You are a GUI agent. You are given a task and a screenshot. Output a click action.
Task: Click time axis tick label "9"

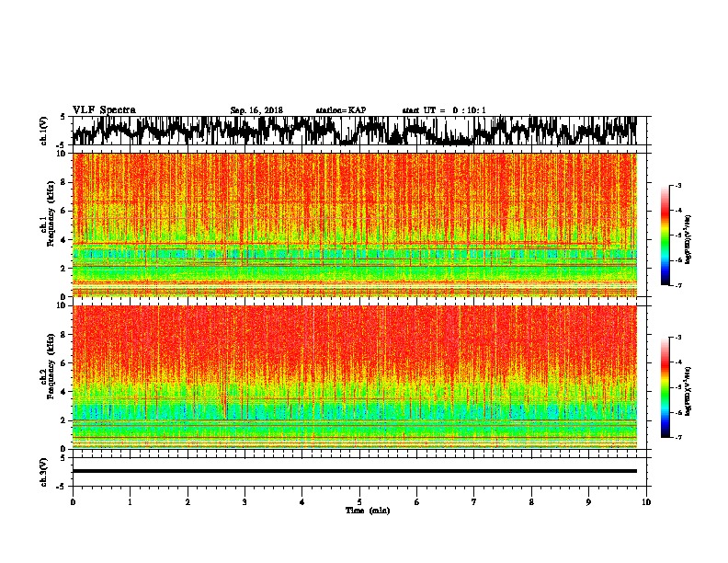click(x=588, y=502)
